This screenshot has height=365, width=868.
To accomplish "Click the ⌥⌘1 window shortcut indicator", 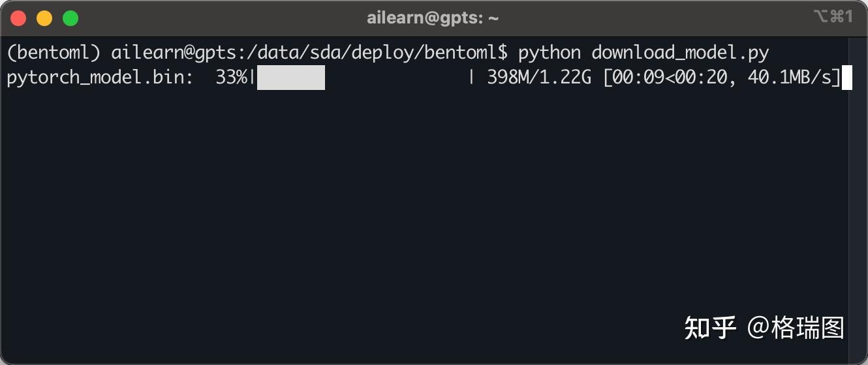I will (833, 17).
